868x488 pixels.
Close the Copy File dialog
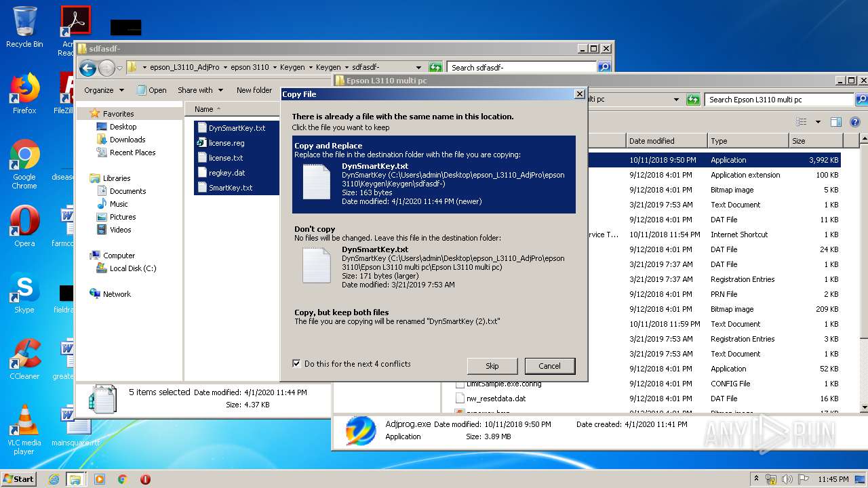click(x=579, y=94)
